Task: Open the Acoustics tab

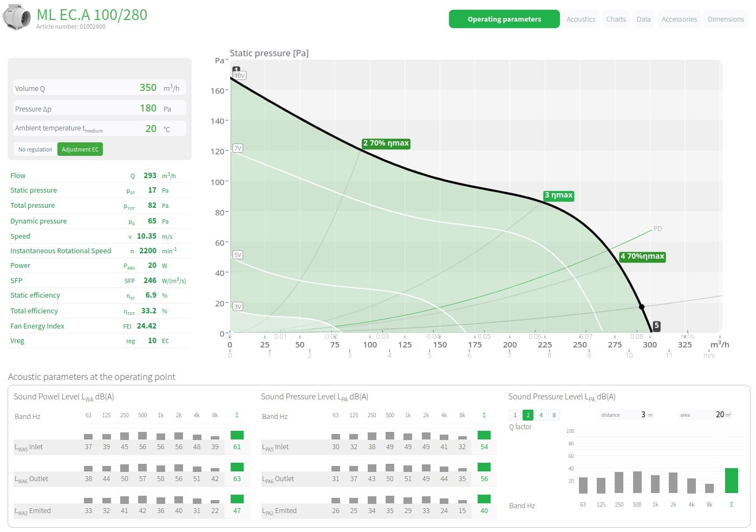Action: (581, 19)
